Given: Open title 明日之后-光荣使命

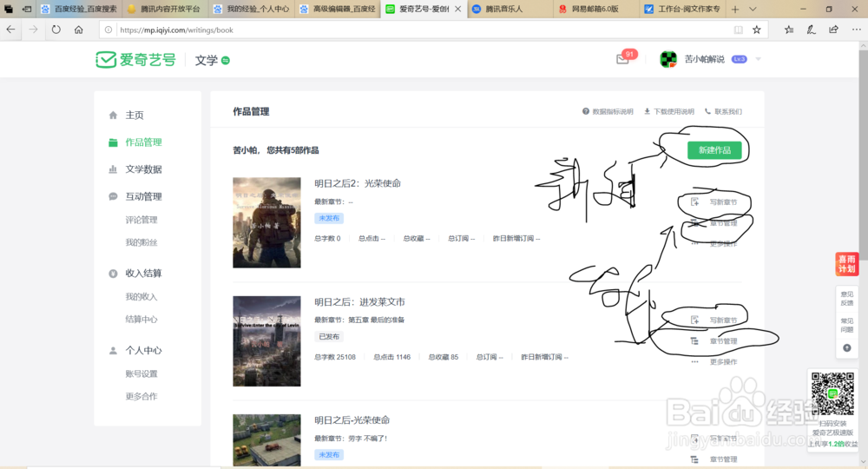Looking at the screenshot, I should click(352, 420).
